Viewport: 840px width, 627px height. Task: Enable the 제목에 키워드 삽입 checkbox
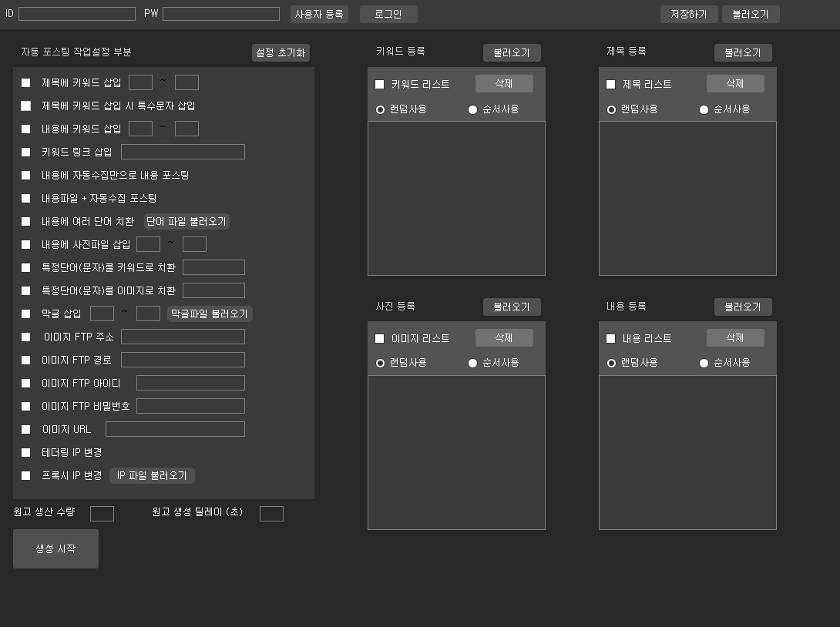click(26, 82)
